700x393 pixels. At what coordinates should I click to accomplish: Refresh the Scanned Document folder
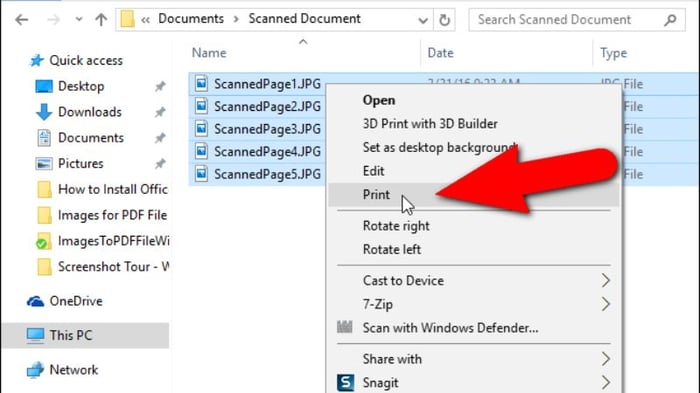click(x=444, y=20)
